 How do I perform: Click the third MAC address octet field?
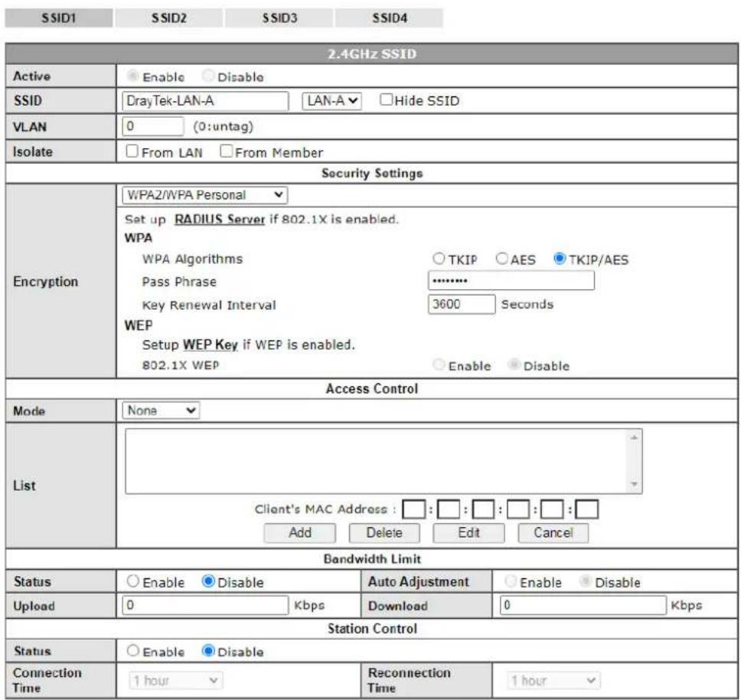(x=483, y=510)
